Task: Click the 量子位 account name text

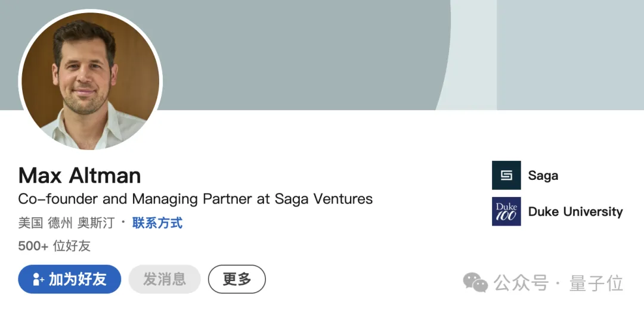Action: 596,283
